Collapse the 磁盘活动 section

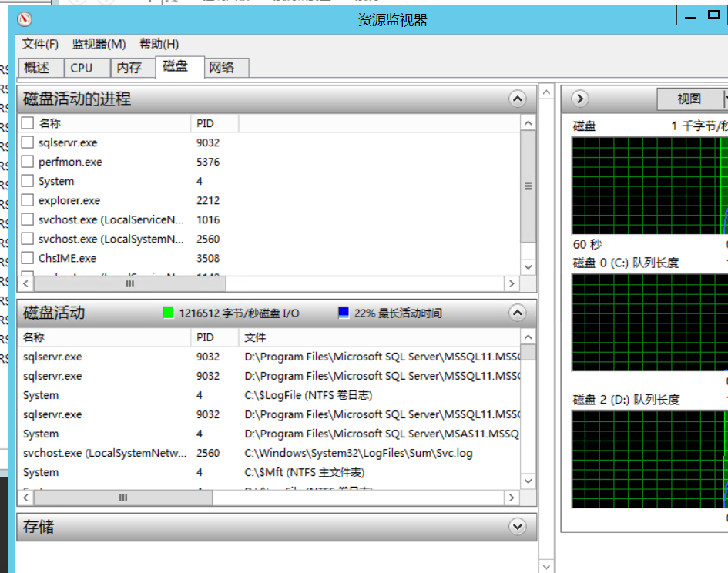point(517,313)
